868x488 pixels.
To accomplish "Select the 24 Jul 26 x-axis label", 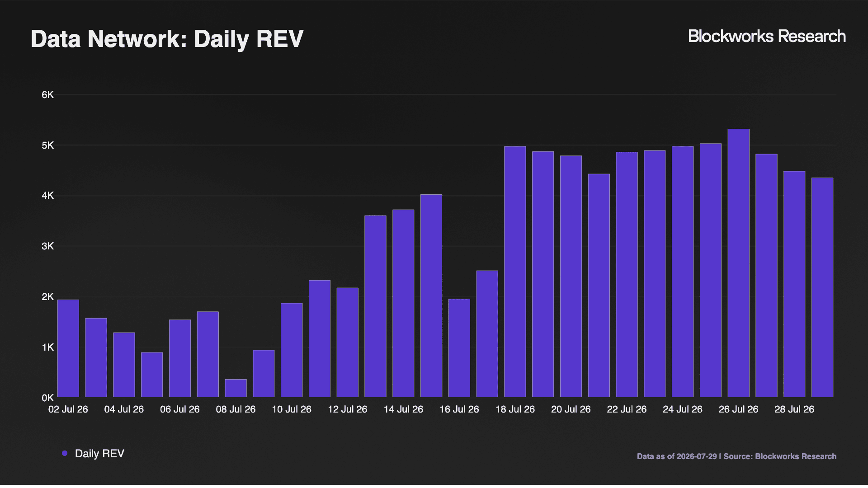I will pyautogui.click(x=683, y=409).
